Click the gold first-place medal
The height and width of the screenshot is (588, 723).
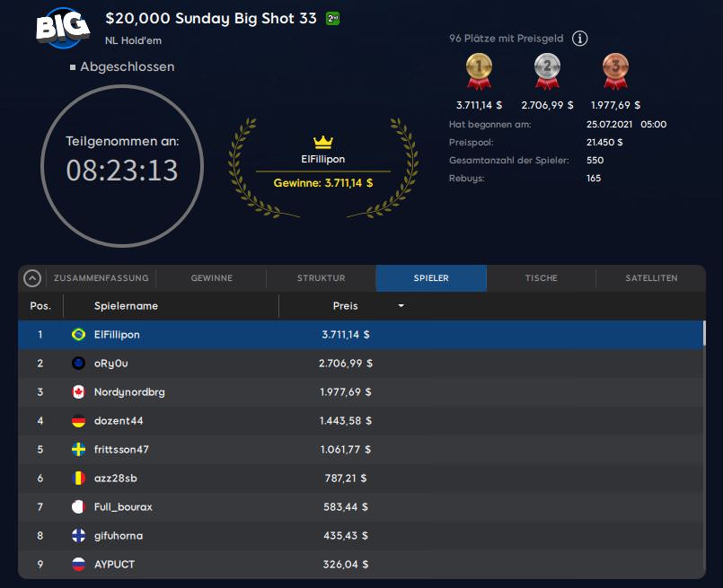coord(478,70)
